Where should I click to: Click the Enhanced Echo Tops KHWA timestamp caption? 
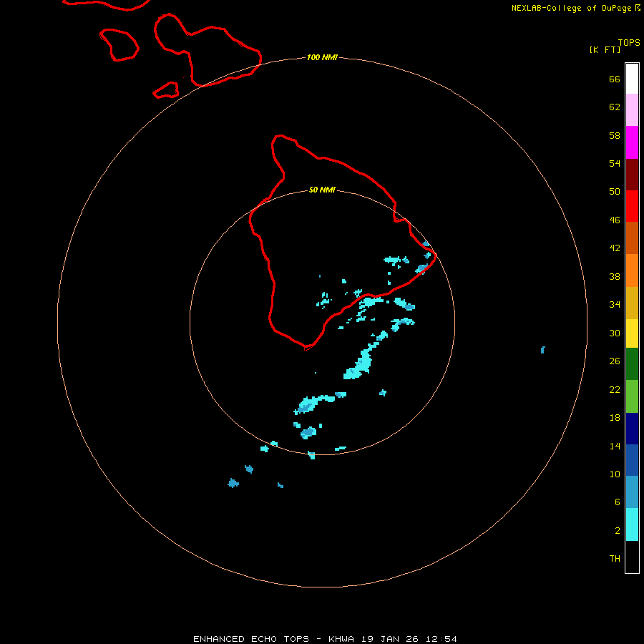click(x=325, y=639)
